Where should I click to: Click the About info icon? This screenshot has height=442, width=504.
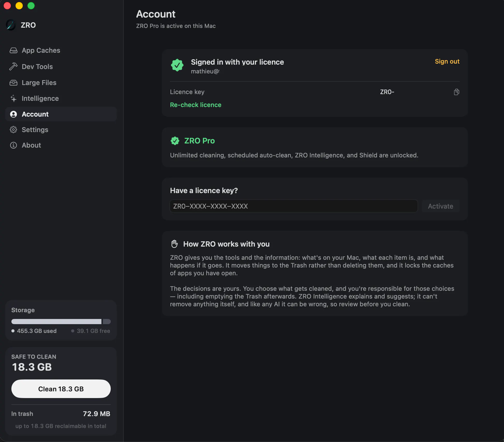tap(13, 145)
